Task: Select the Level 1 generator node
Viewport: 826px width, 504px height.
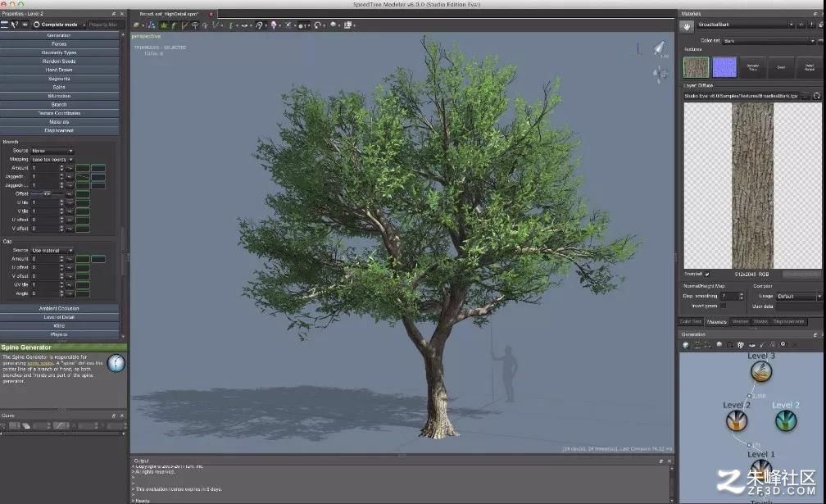Action: pyautogui.click(x=760, y=469)
